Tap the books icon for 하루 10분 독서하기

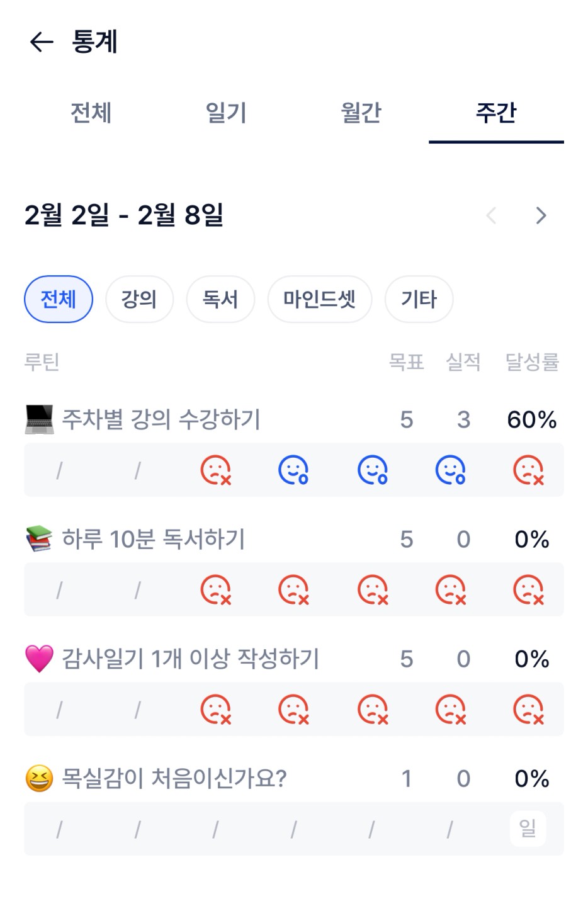pos(39,539)
